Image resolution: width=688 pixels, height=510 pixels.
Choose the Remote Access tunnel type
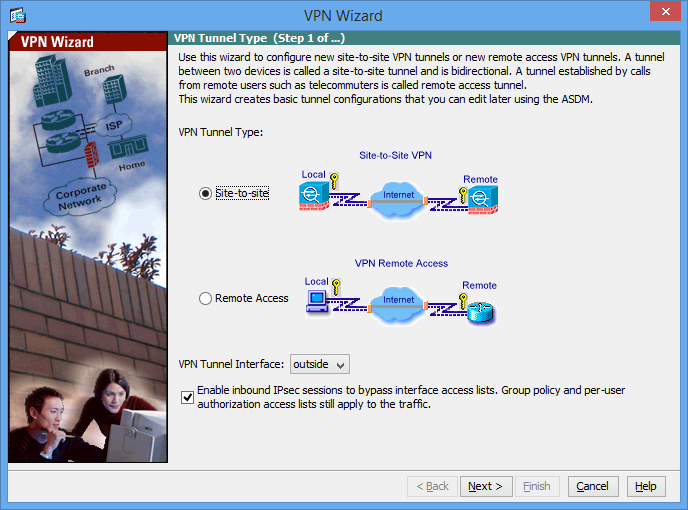205,298
